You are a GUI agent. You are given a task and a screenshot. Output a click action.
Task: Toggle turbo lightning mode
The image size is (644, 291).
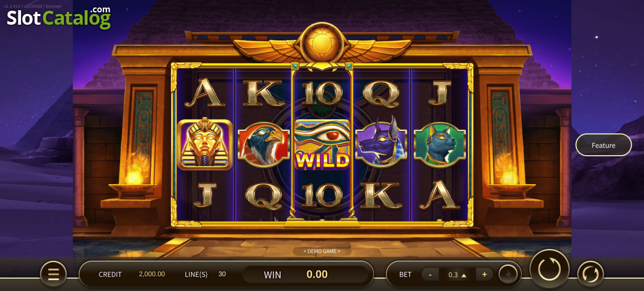(x=508, y=274)
